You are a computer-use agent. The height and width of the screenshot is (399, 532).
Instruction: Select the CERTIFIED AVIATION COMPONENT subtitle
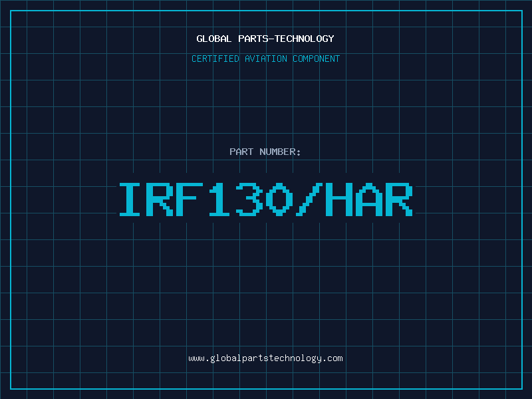[265, 59]
